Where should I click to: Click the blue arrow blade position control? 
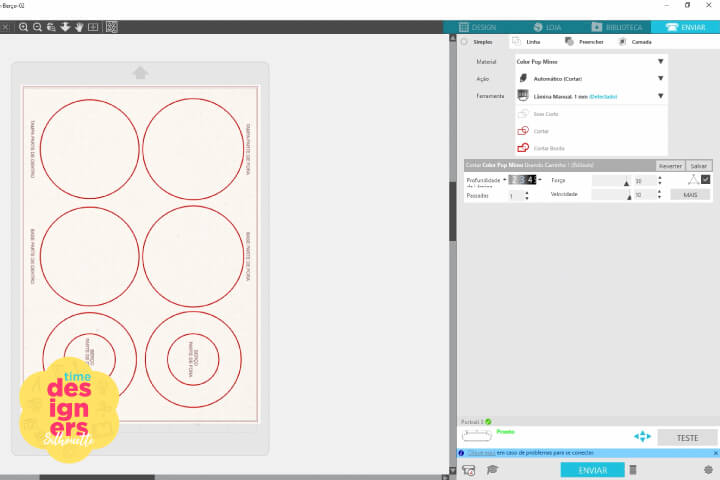click(x=642, y=436)
